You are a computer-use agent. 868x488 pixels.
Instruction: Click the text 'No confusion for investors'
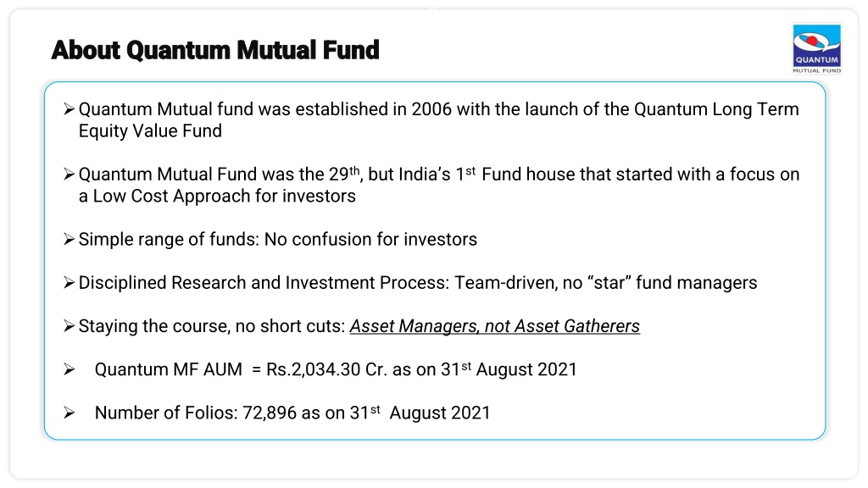click(x=370, y=240)
